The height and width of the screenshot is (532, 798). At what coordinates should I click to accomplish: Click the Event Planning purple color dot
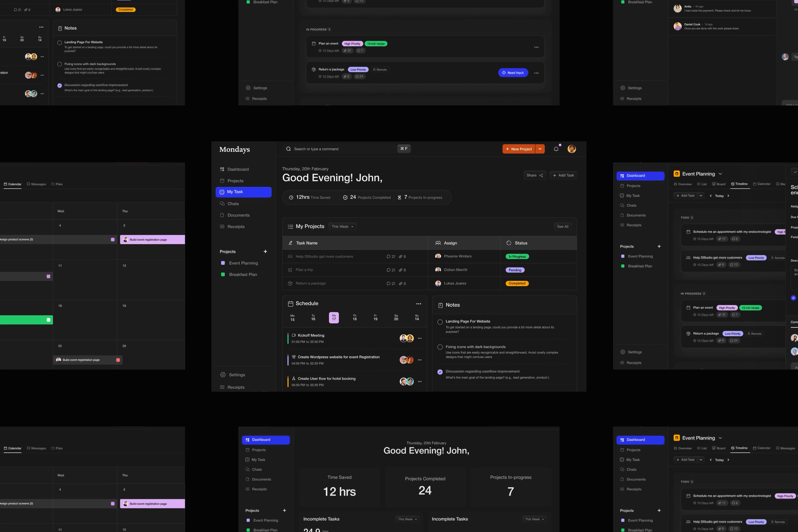223,263
